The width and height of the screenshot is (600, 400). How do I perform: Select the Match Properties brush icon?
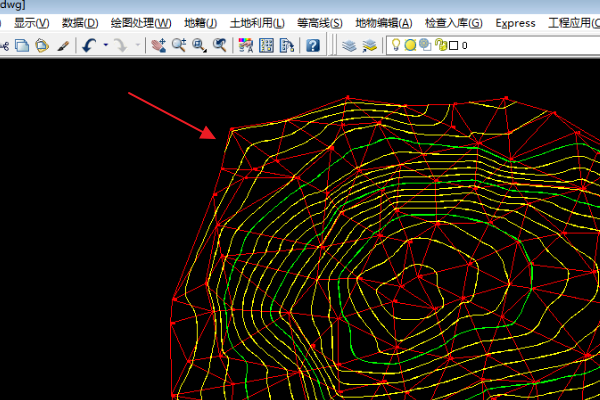(63, 45)
